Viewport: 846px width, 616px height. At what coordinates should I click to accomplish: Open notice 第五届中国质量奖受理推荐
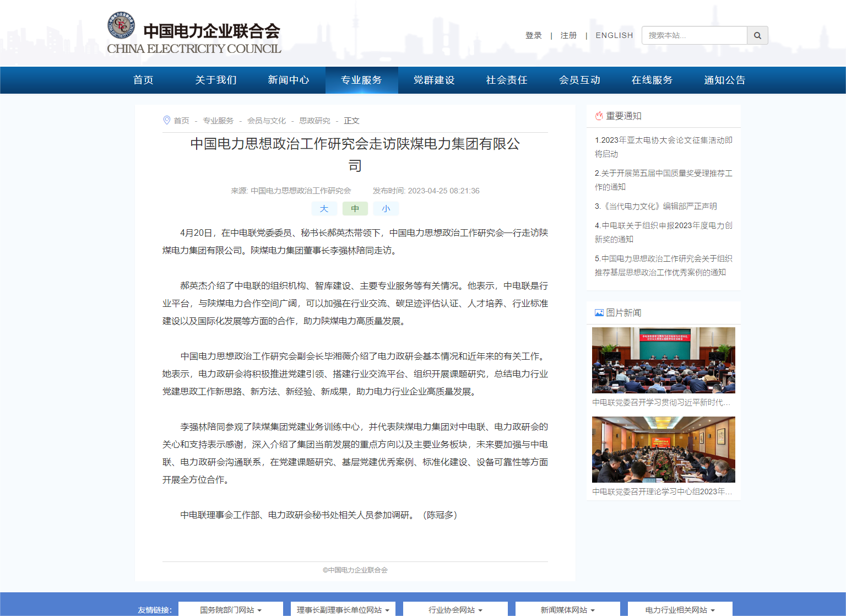click(663, 180)
